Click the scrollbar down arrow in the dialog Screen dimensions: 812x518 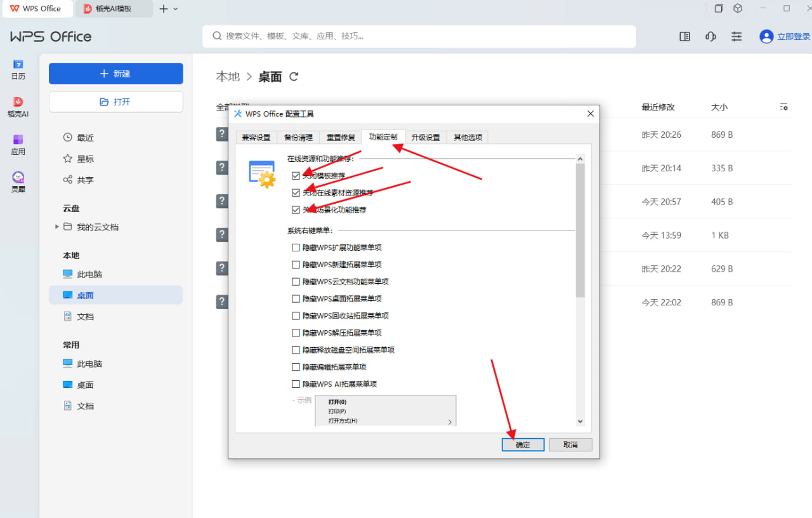[x=580, y=421]
